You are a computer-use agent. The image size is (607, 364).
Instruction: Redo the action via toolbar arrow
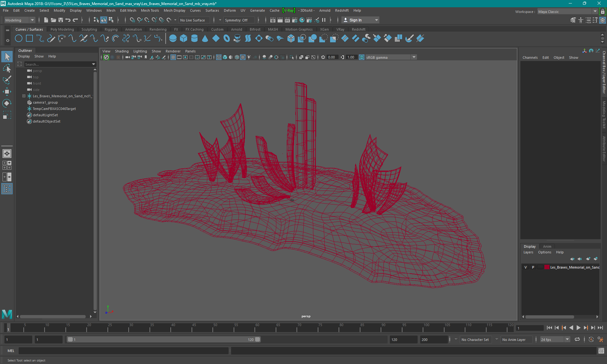75,20
